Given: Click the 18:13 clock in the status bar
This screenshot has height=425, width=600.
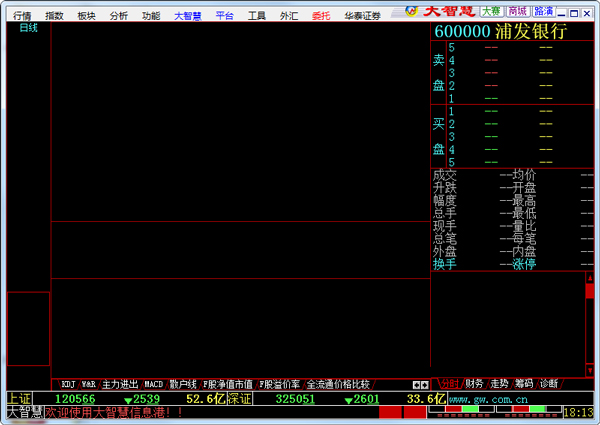Looking at the screenshot, I should (578, 412).
